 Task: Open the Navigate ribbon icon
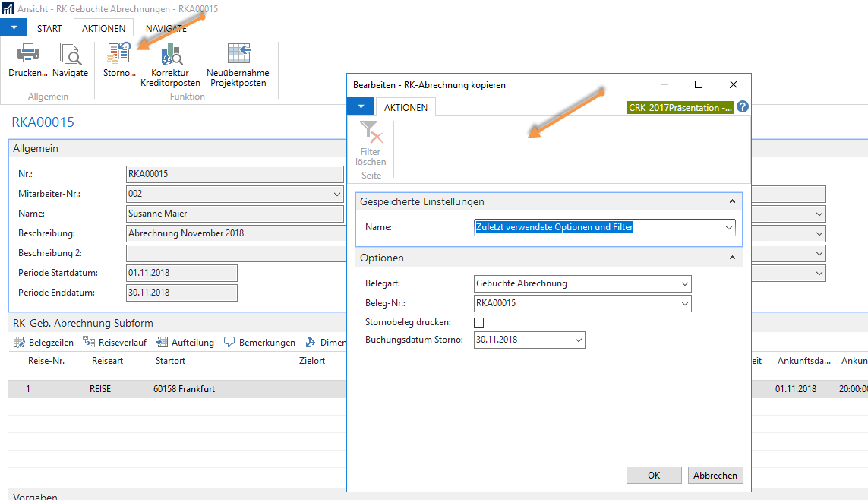71,54
